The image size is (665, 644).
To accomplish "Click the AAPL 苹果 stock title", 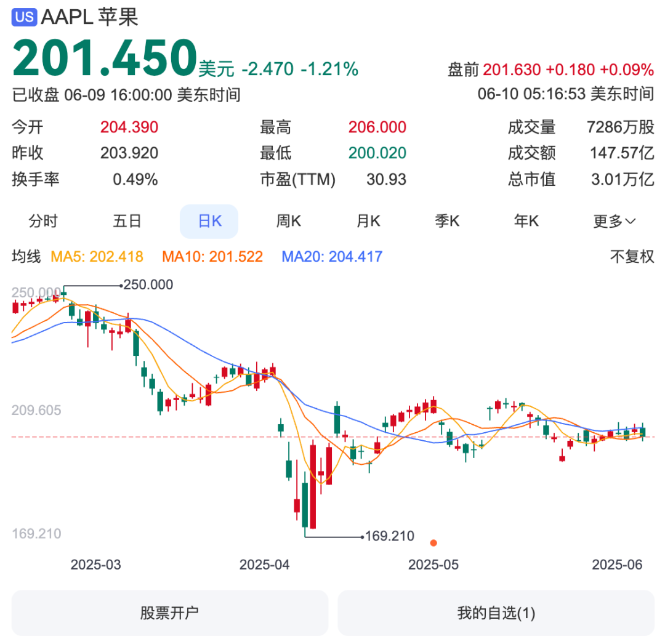I will [x=90, y=17].
